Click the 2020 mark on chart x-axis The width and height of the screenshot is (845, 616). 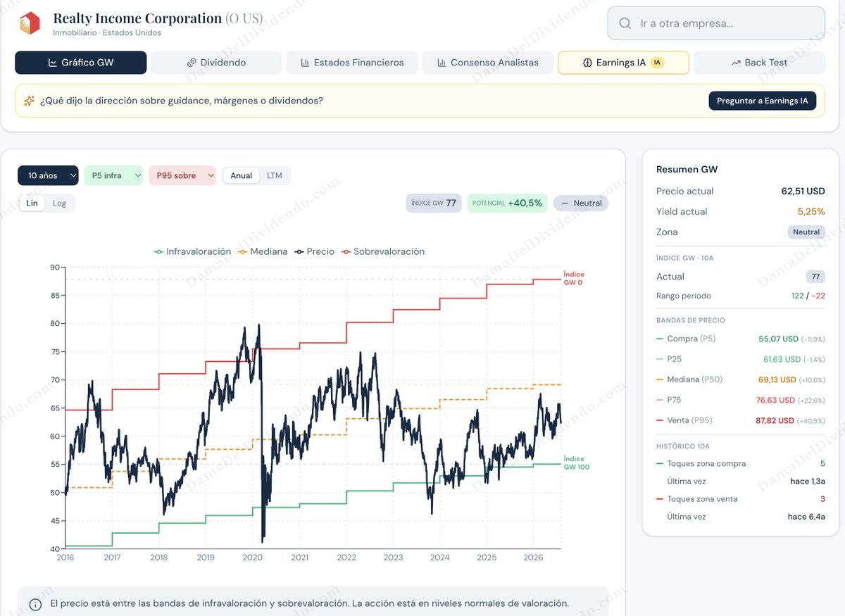[252, 558]
